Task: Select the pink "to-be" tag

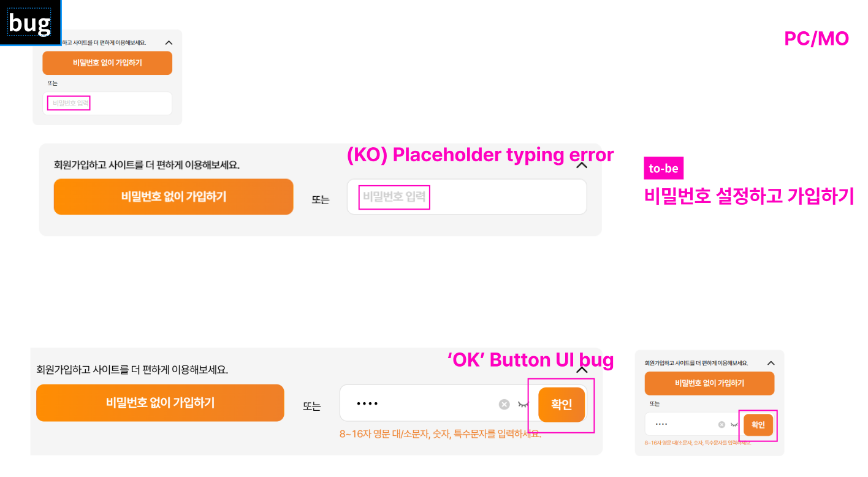Action: click(x=663, y=169)
